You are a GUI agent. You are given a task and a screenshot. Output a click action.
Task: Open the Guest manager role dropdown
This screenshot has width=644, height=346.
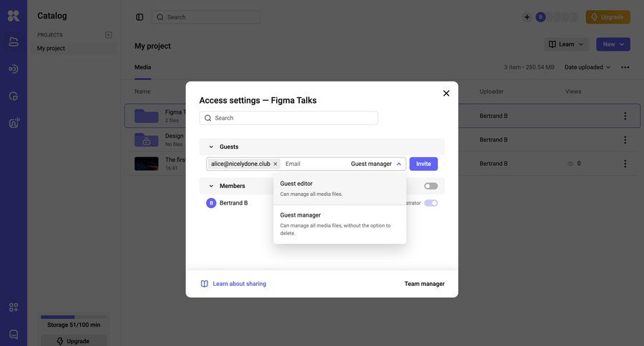click(x=376, y=164)
